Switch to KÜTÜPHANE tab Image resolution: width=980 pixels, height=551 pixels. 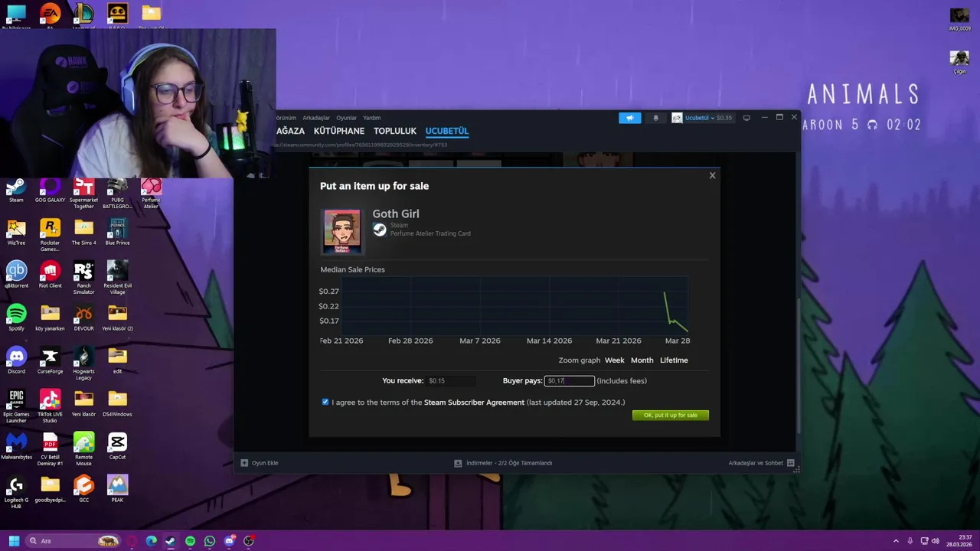(338, 131)
